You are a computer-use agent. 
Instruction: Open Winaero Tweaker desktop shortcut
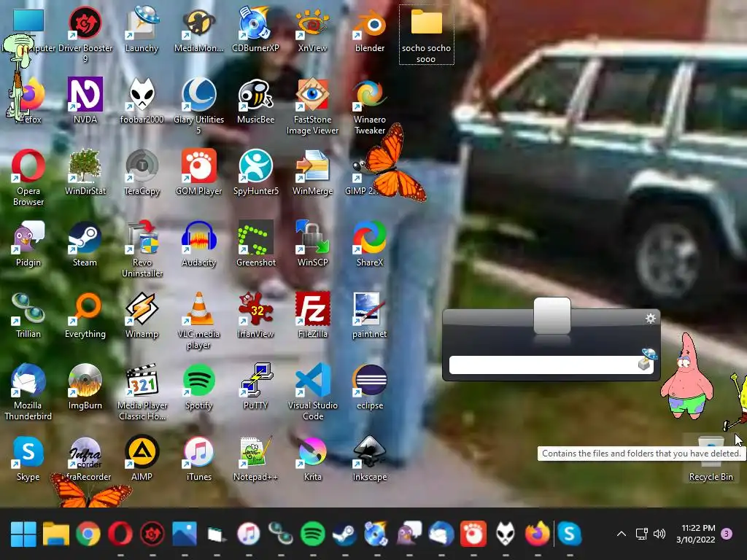click(370, 106)
